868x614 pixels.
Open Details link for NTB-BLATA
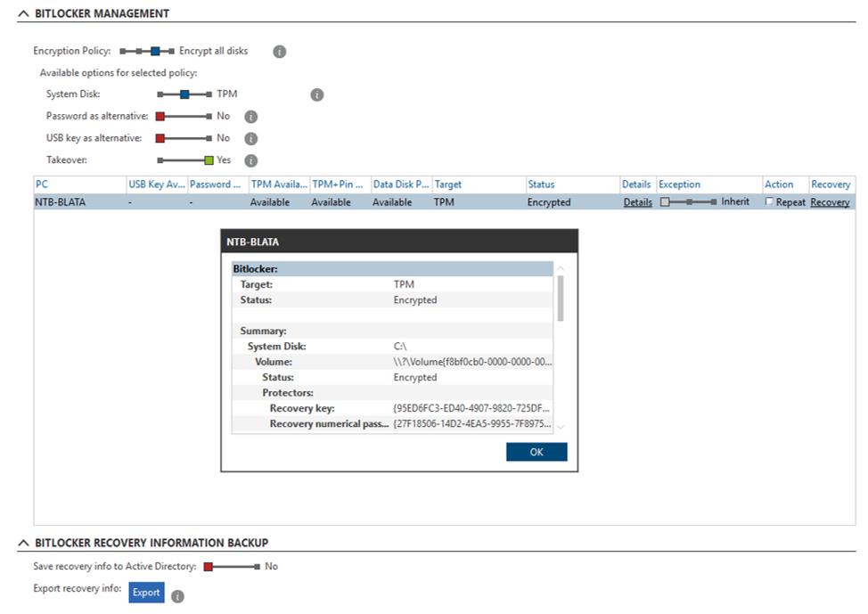[x=637, y=202]
